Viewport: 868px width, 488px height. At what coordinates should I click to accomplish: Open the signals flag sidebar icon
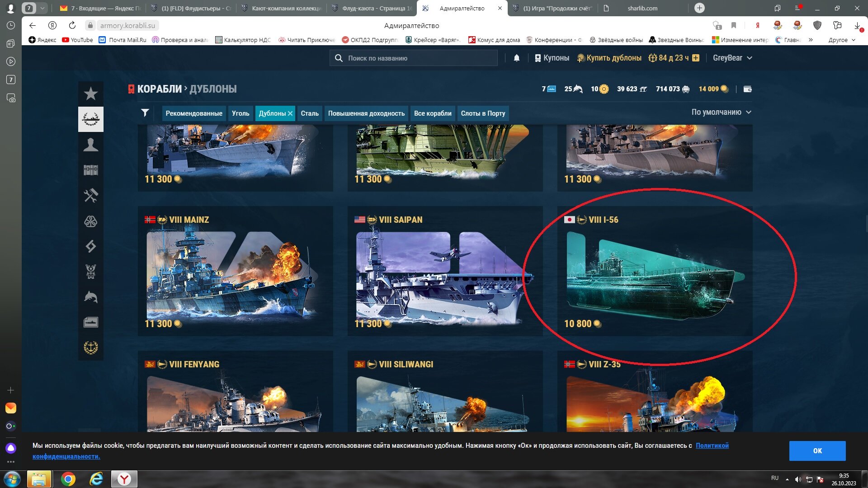[x=90, y=246]
